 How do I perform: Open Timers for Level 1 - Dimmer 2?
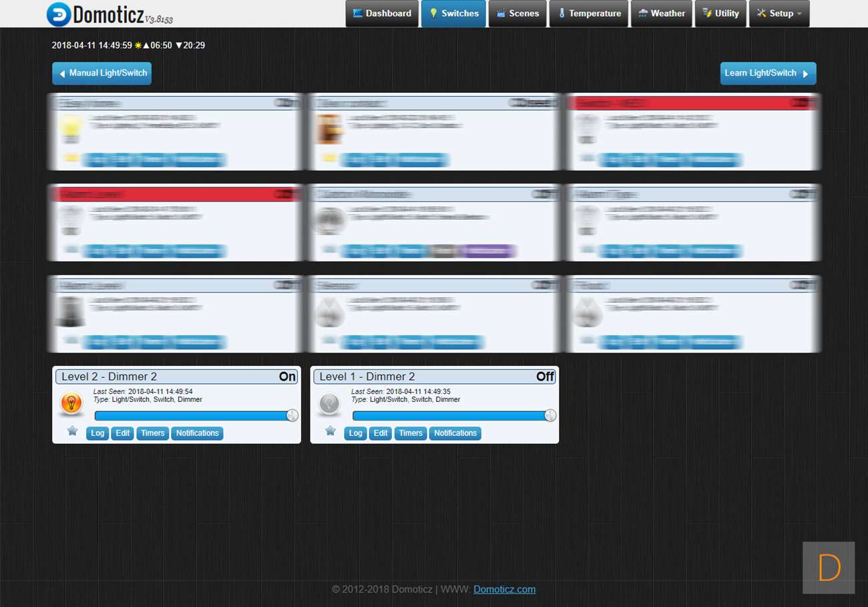(411, 433)
